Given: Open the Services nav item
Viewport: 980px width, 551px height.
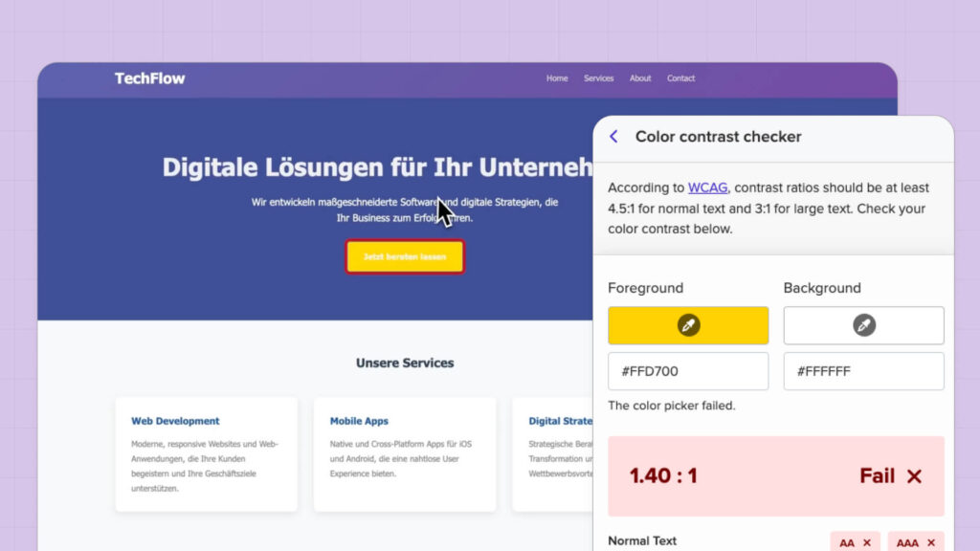Looking at the screenshot, I should pyautogui.click(x=599, y=78).
